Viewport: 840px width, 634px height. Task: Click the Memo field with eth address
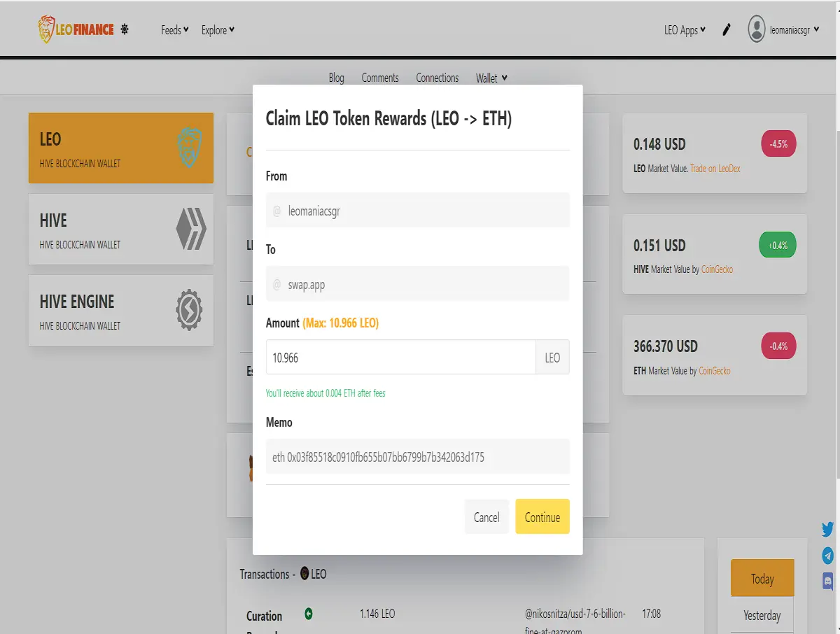(x=418, y=457)
